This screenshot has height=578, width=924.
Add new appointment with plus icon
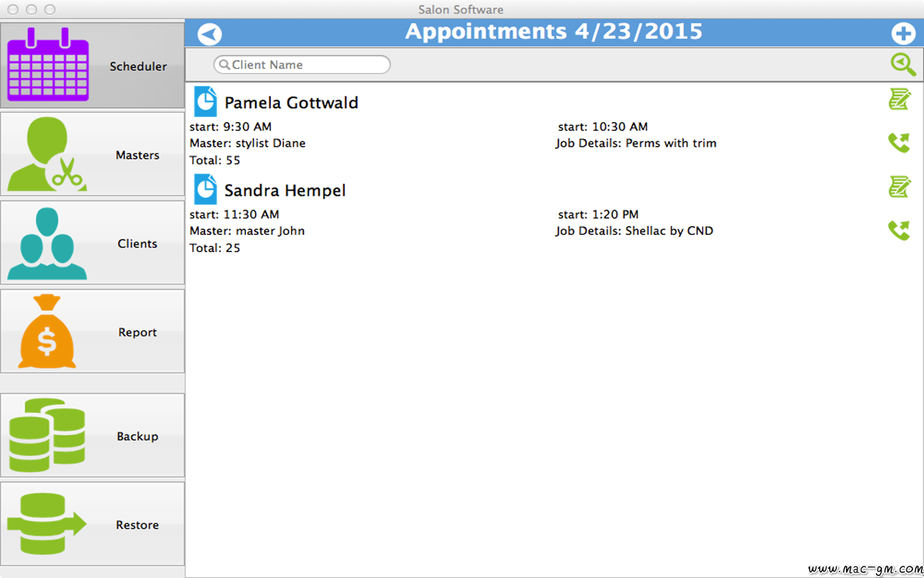(903, 34)
